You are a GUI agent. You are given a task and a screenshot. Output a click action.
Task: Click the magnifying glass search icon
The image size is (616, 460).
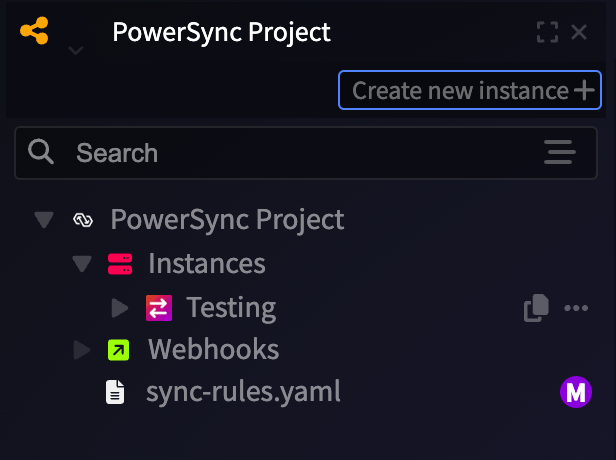pyautogui.click(x=40, y=151)
